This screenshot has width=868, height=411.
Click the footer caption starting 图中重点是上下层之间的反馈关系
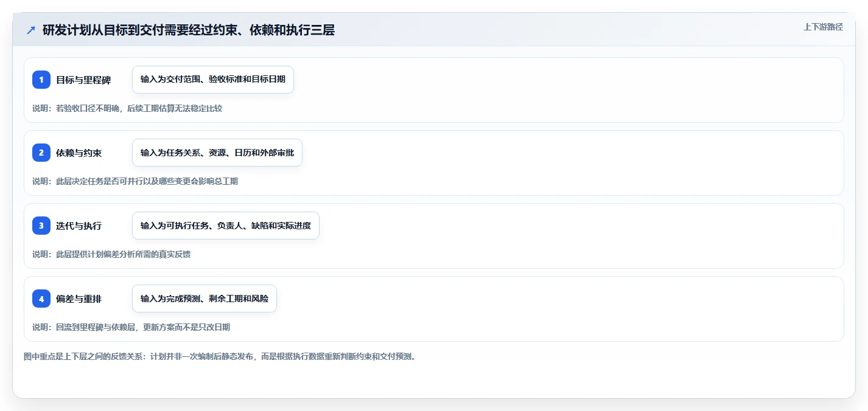[x=220, y=356]
